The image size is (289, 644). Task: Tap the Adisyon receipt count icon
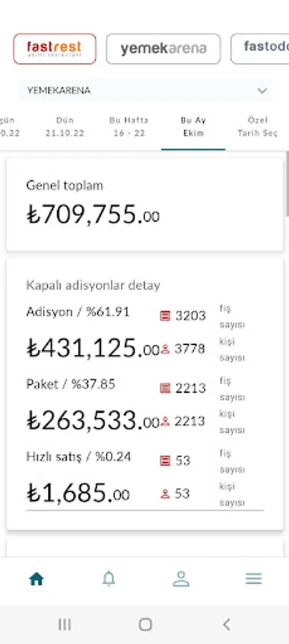[x=165, y=316]
